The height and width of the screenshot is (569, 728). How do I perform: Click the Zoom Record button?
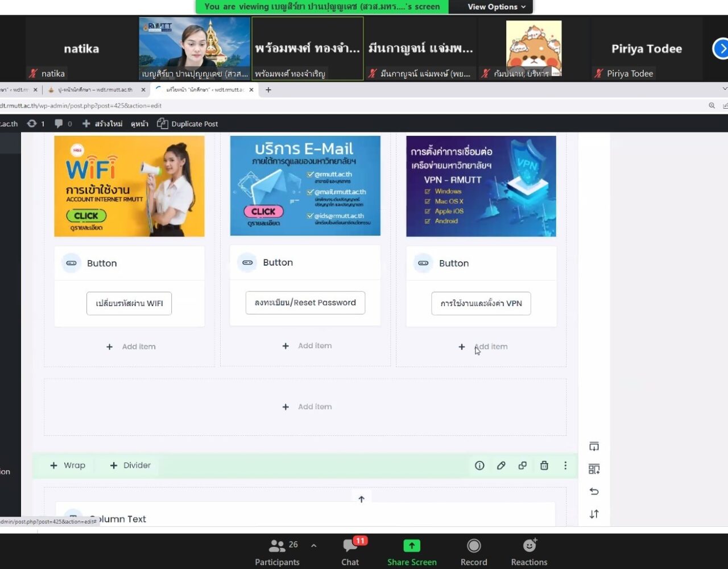[474, 552]
